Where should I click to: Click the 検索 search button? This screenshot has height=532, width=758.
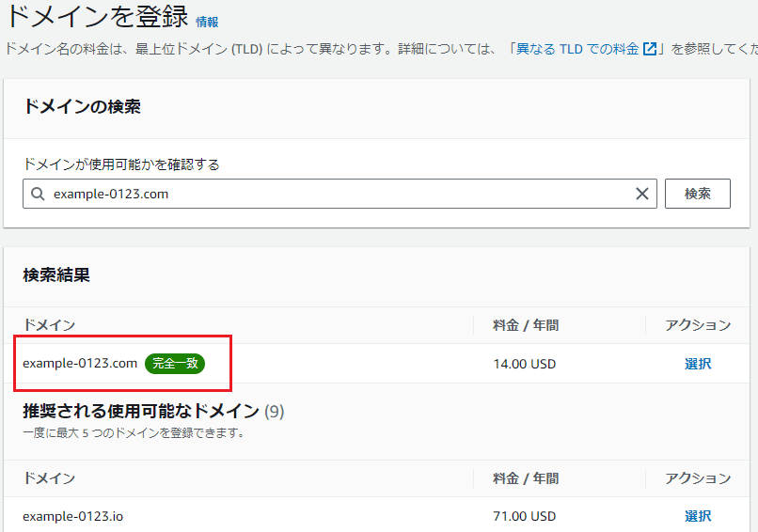point(698,194)
